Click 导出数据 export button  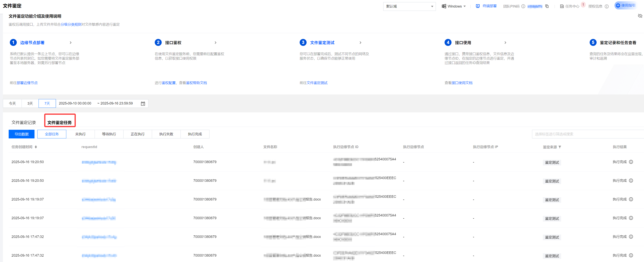pyautogui.click(x=22, y=134)
